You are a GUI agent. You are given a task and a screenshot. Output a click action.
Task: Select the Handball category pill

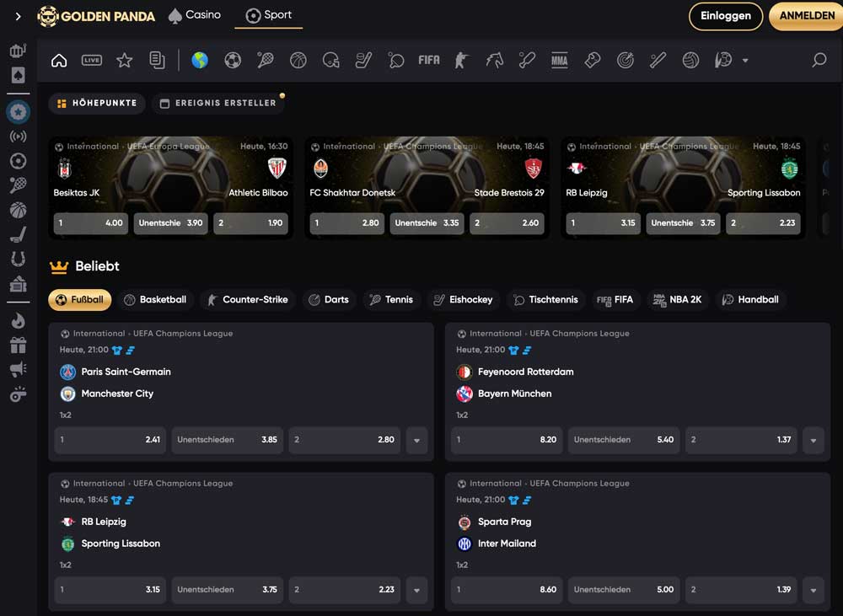pos(750,300)
